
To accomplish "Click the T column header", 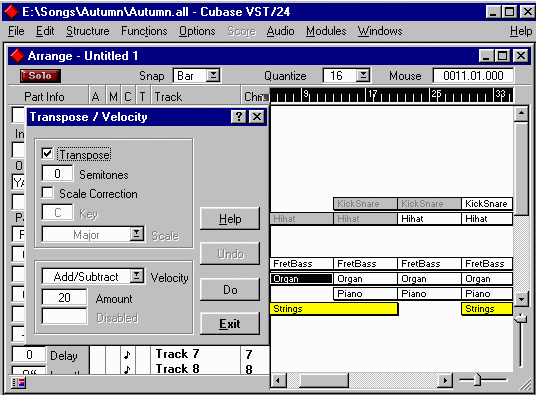I will [143, 97].
